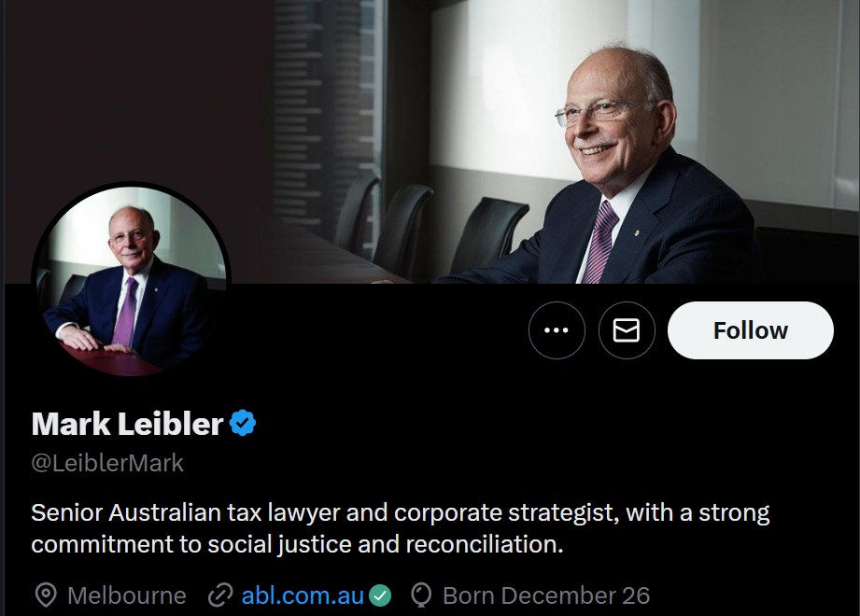Open the abl.com.au website link
This screenshot has height=616, width=860.
coord(303,595)
